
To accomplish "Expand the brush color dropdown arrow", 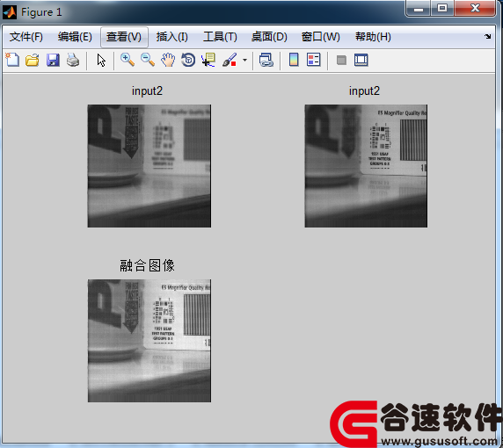I will pyautogui.click(x=244, y=60).
